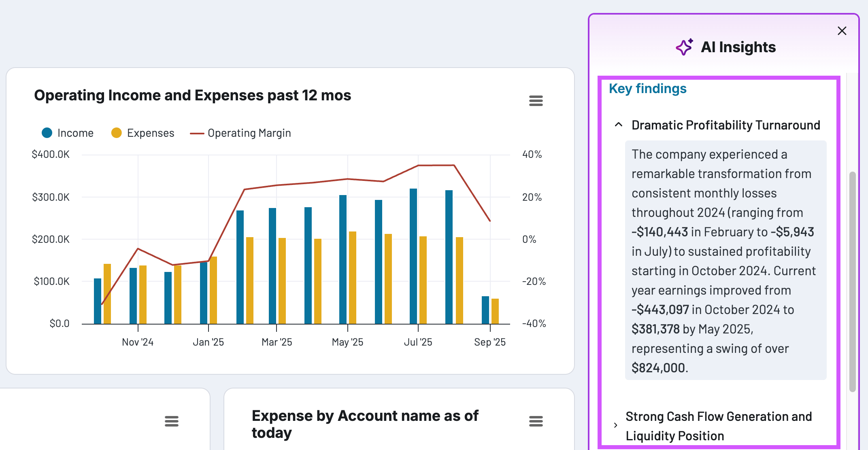The width and height of the screenshot is (868, 450).
Task: Toggle Expenses series in the chart legend
Action: point(150,133)
